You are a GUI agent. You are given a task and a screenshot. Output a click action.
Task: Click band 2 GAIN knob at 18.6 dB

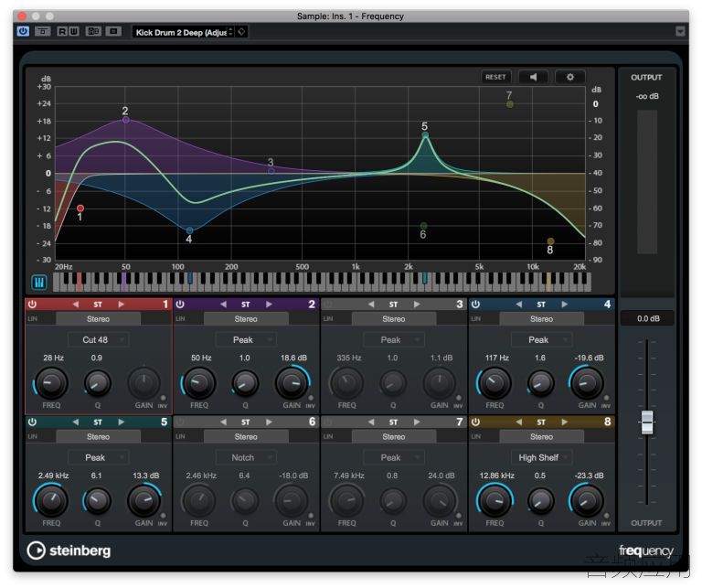tap(292, 383)
